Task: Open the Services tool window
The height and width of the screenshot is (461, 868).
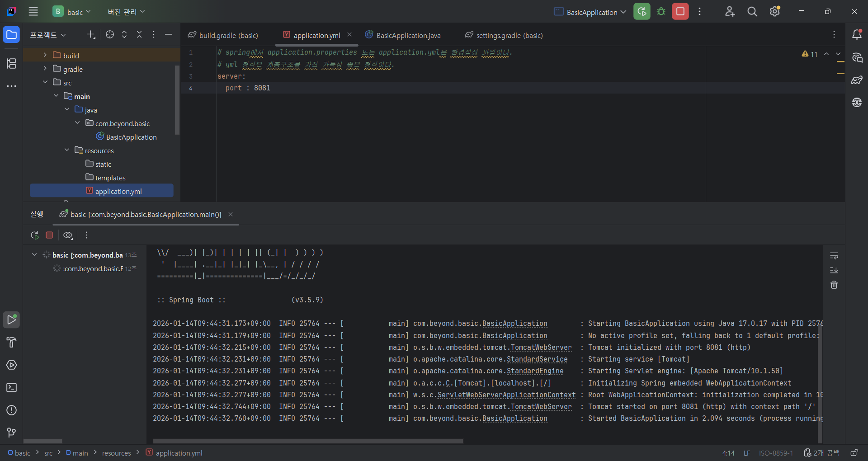Action: (11, 365)
